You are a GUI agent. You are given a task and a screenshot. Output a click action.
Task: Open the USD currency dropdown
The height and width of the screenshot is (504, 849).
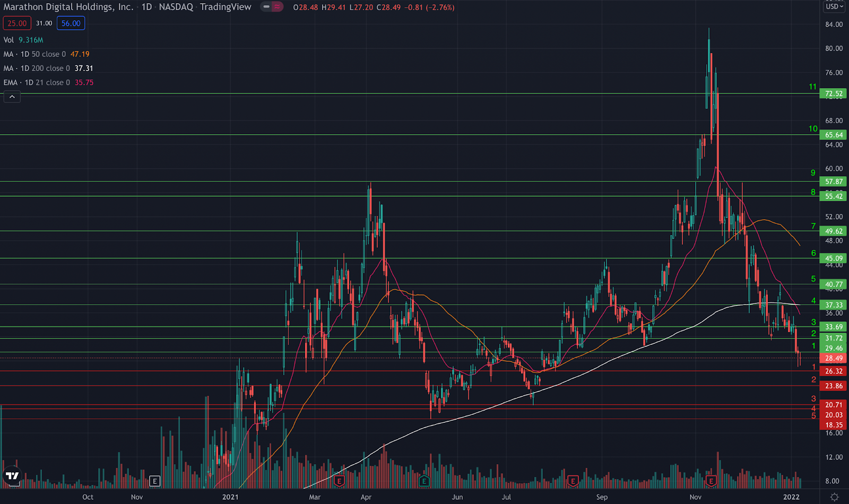(834, 6)
